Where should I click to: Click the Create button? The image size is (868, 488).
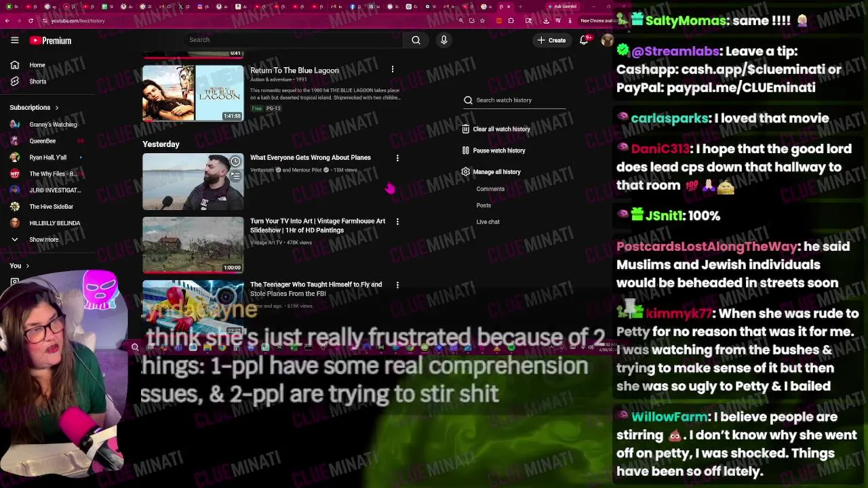tap(551, 40)
